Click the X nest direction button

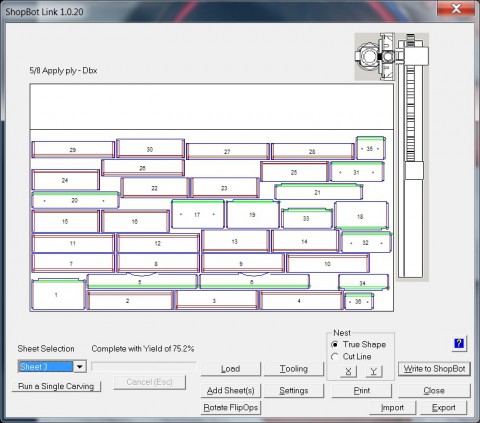(348, 371)
